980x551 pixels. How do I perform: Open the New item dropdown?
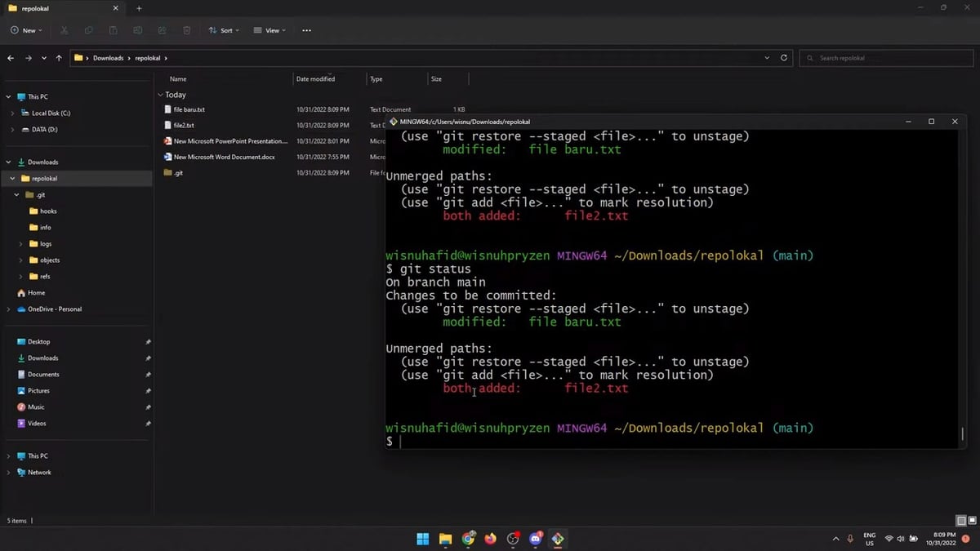pyautogui.click(x=26, y=30)
